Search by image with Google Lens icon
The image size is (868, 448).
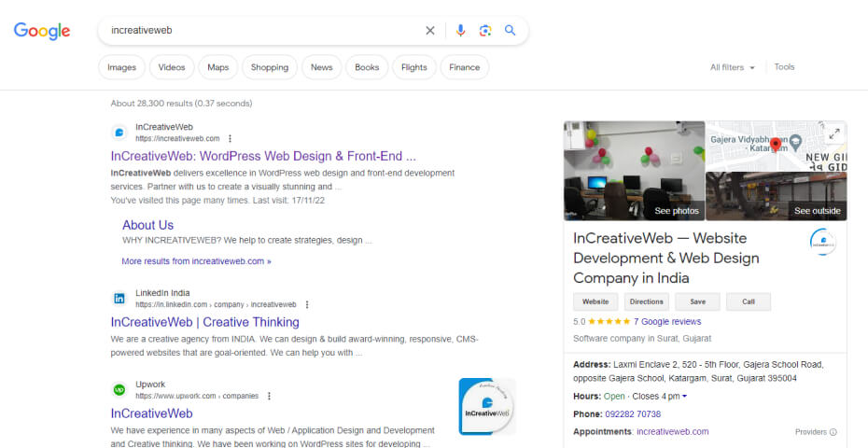[485, 31]
